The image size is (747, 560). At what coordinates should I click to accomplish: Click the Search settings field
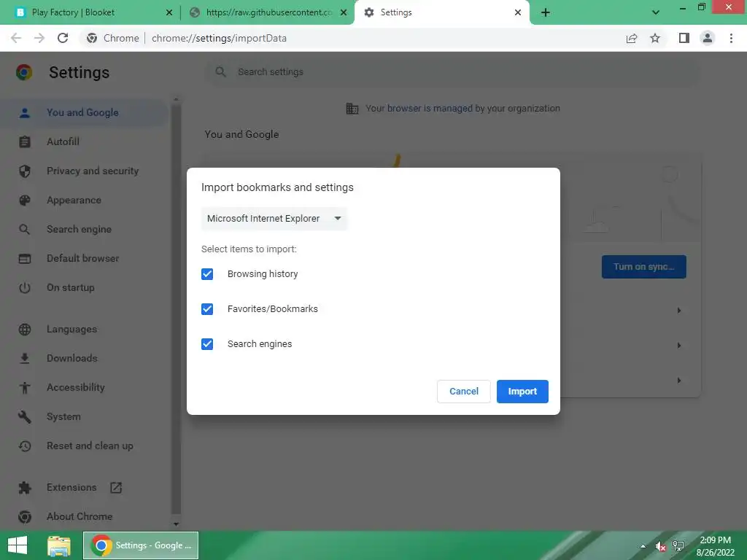452,72
